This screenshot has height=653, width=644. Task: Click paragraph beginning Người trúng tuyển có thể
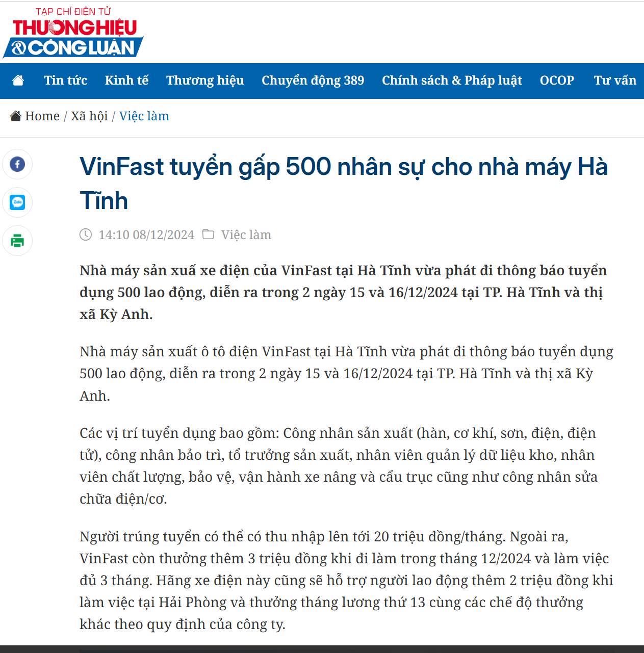[x=346, y=580]
